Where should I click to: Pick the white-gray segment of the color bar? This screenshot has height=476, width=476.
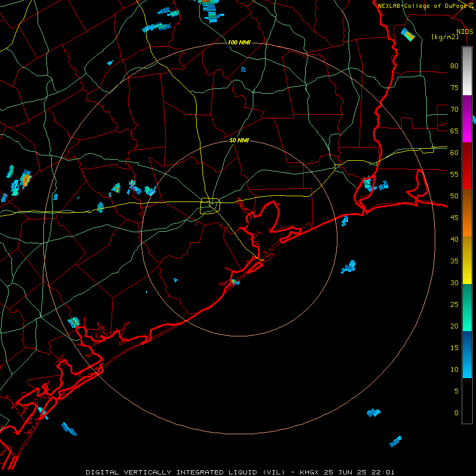coord(467,71)
